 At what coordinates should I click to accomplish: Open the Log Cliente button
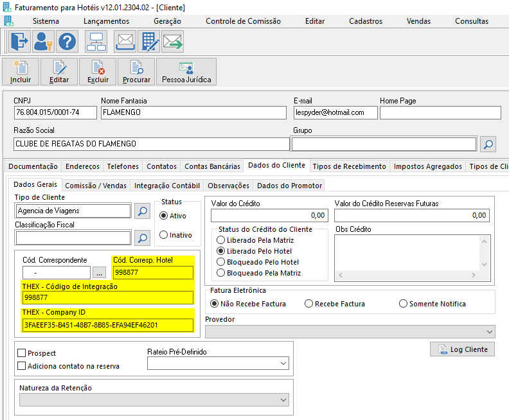click(462, 349)
